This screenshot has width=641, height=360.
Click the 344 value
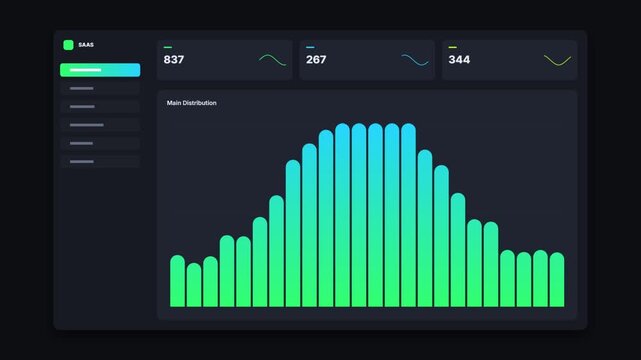(x=459, y=60)
